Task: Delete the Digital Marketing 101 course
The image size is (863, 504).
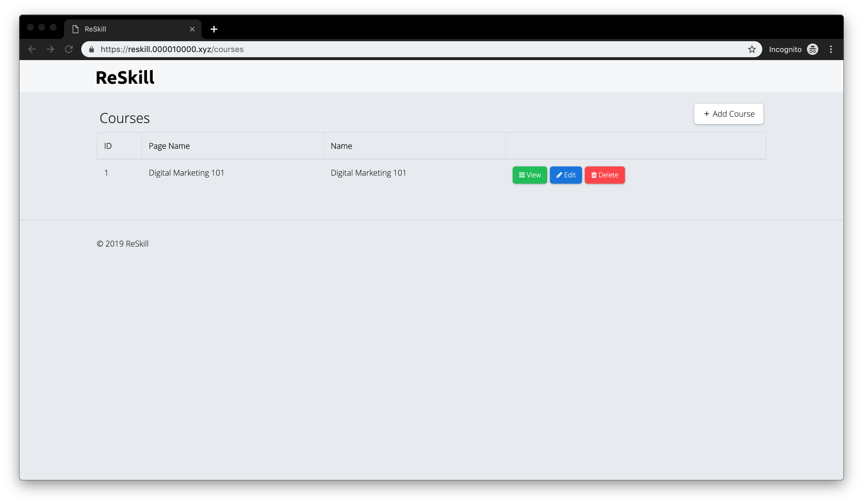Action: (x=604, y=175)
